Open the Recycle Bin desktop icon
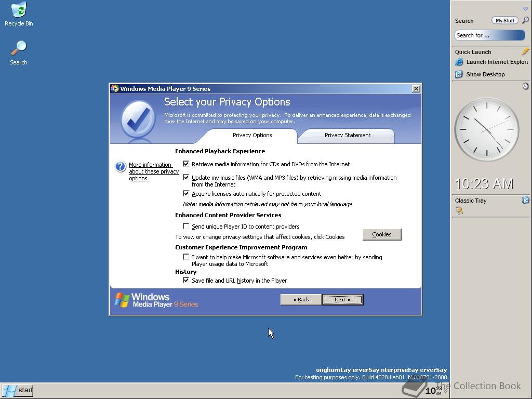This screenshot has width=532, height=399. click(x=19, y=14)
